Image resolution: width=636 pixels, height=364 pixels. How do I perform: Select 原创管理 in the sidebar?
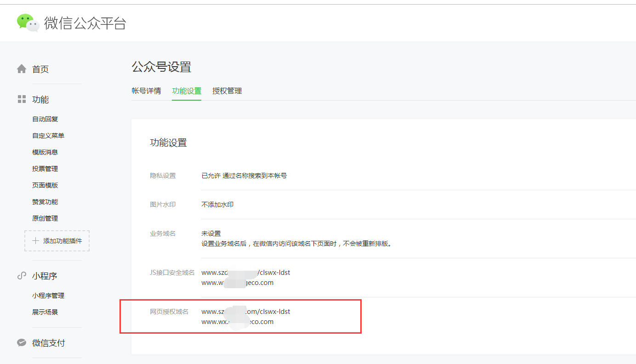click(45, 218)
